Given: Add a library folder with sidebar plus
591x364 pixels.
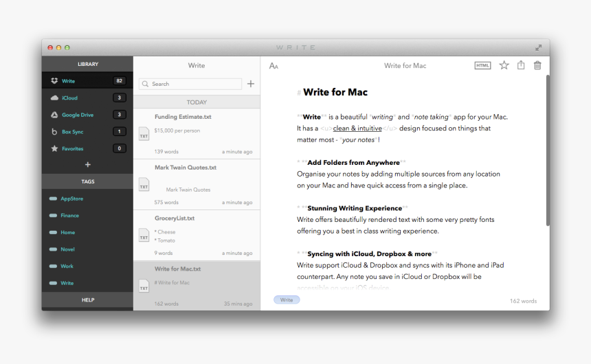Looking at the screenshot, I should (x=88, y=165).
